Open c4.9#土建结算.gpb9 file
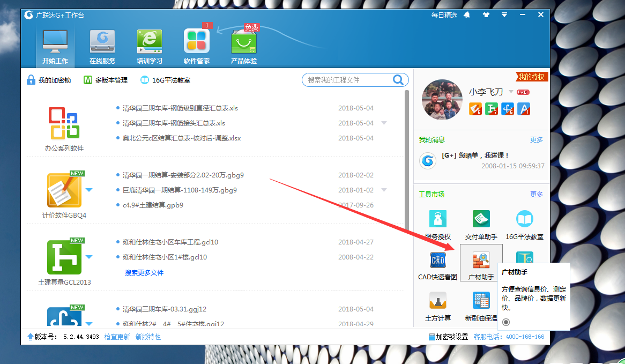 [153, 205]
